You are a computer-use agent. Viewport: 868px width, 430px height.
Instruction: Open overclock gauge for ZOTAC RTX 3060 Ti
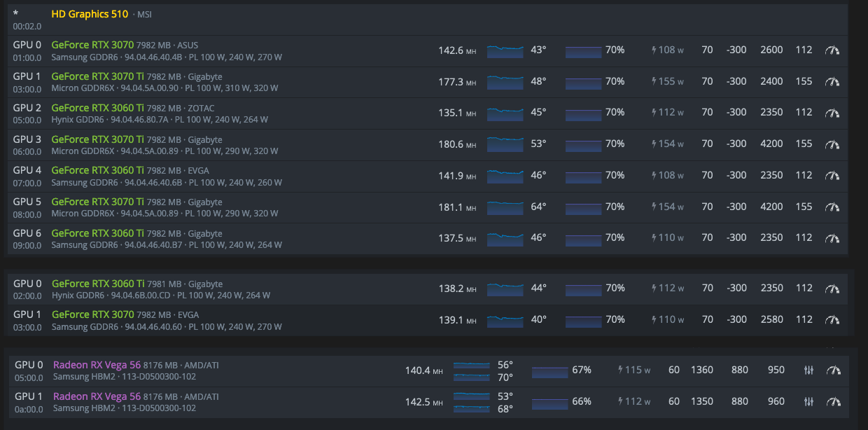[x=832, y=113]
